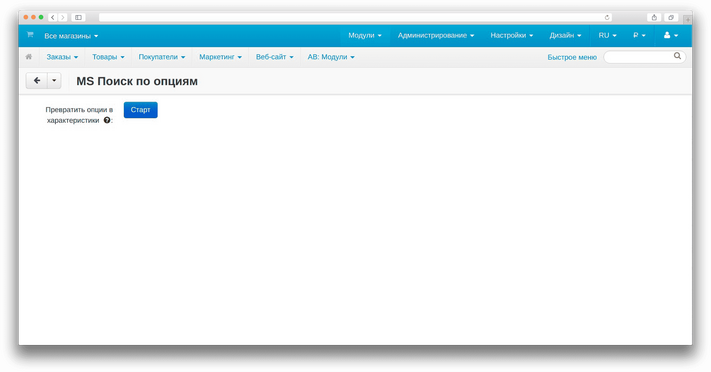Open the Покупатели menu
711x372 pixels.
162,57
